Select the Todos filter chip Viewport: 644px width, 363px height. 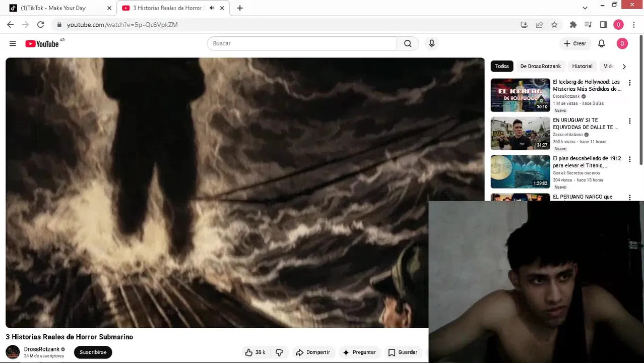[502, 66]
